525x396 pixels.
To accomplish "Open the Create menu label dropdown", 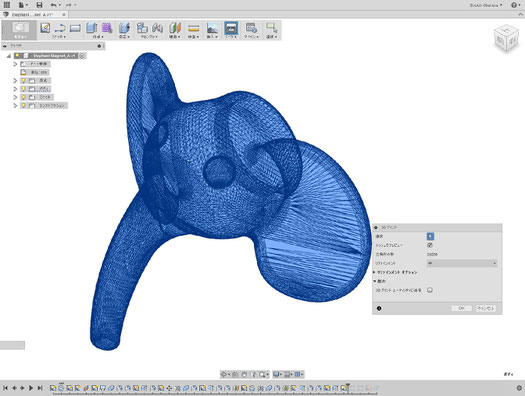I will click(x=98, y=36).
